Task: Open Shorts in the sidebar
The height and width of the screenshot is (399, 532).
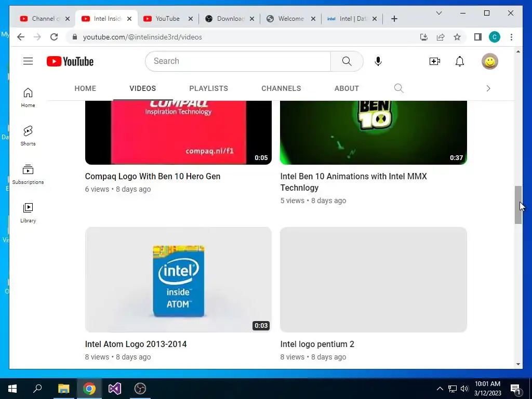Action: [28, 136]
